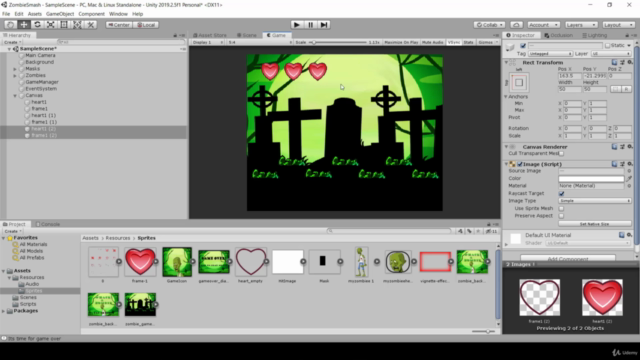Image resolution: width=640 pixels, height=360 pixels.
Task: Toggle Local handle rotation button
Action: [146, 25]
